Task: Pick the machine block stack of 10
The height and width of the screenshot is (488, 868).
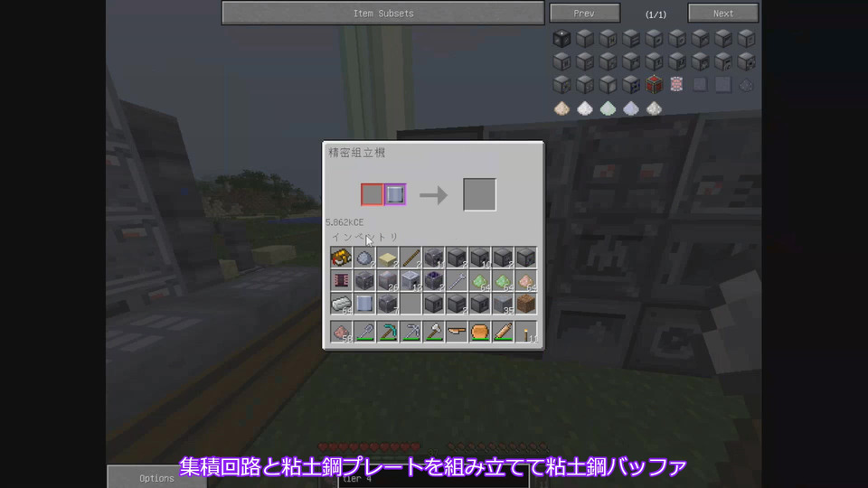Action: [x=480, y=258]
